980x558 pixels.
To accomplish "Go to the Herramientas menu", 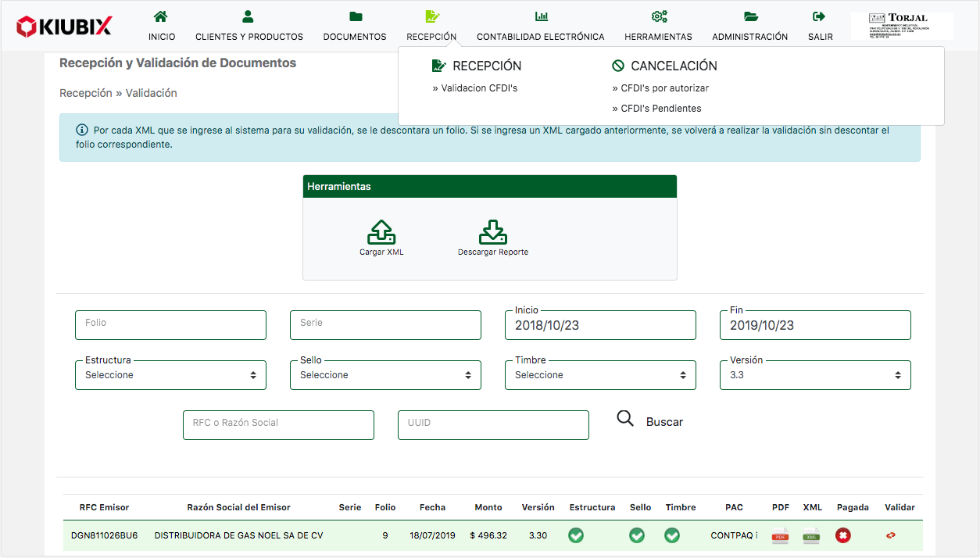I will [x=658, y=27].
